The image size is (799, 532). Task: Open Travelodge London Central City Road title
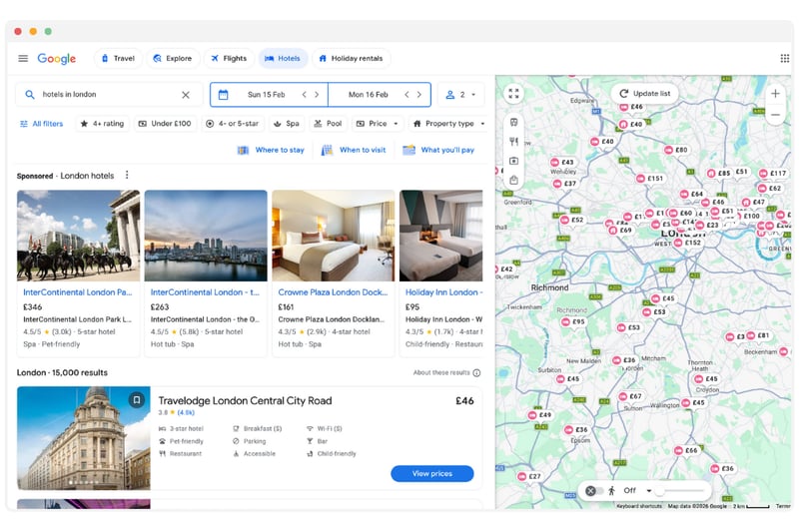pos(245,401)
